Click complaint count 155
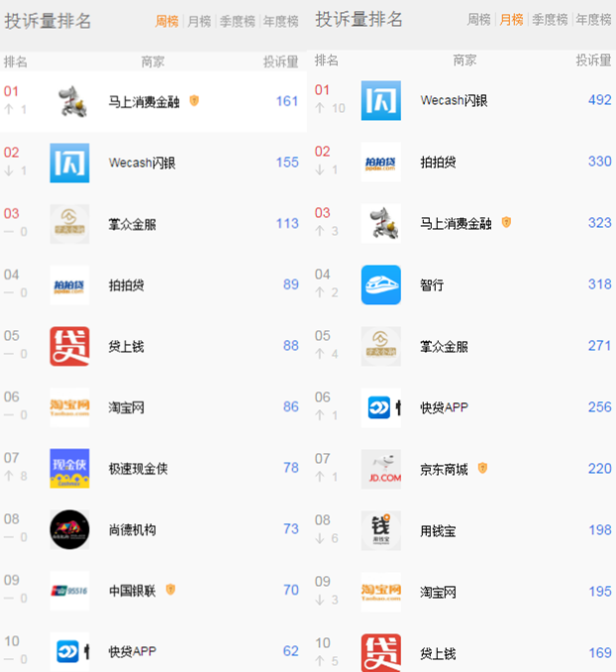 (287, 163)
